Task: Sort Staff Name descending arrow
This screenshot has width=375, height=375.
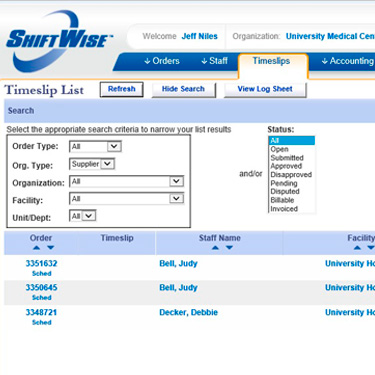Action: 229,248
